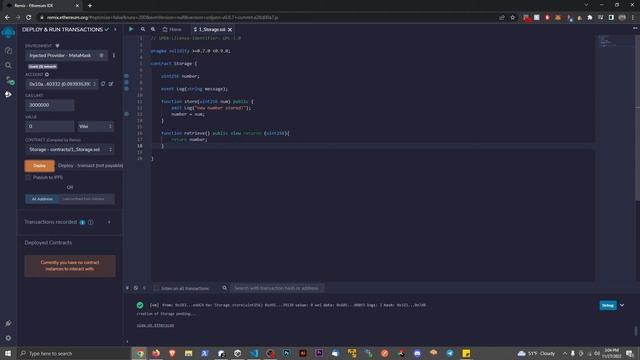Image resolution: width=640 pixels, height=360 pixels.
Task: Click the Load contract from Address field
Action: (87, 199)
